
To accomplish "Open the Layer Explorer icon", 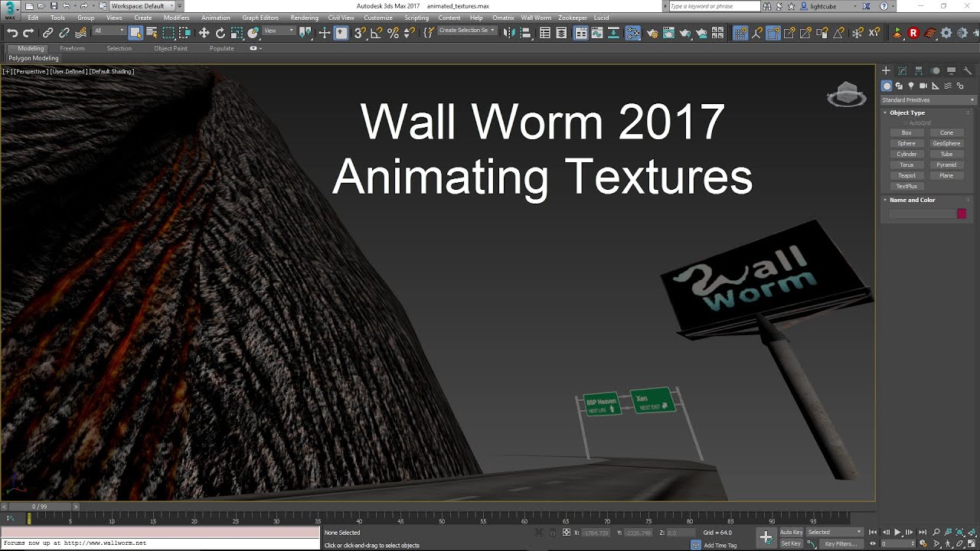I will click(x=562, y=33).
